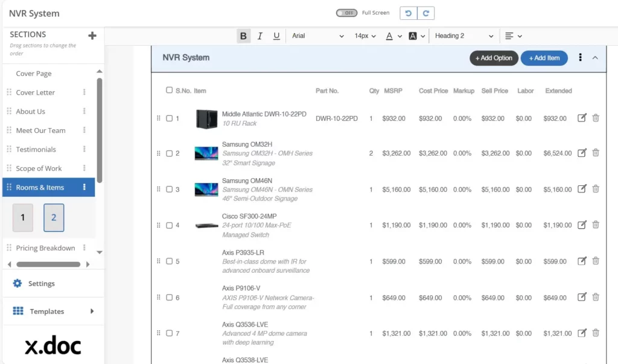Viewport: 618px width, 364px height.
Task: Click the + Add Item button
Action: click(x=545, y=58)
